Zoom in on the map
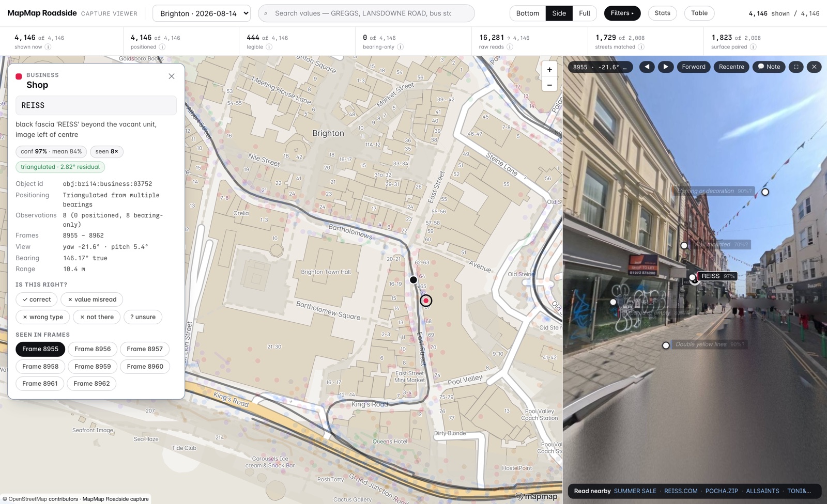Screen dimensions: 827x504 (x=549, y=69)
